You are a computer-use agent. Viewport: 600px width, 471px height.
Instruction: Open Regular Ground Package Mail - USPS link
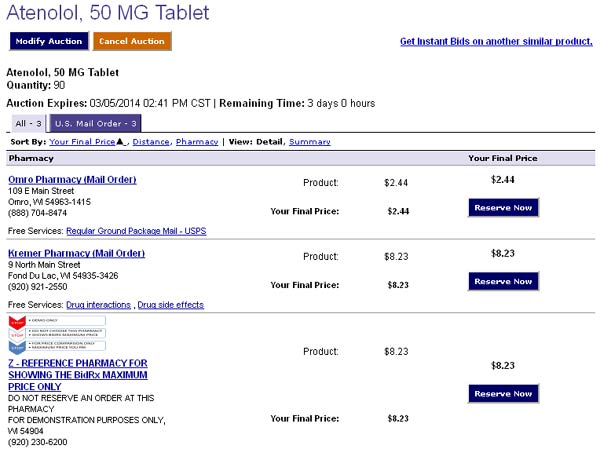[136, 231]
